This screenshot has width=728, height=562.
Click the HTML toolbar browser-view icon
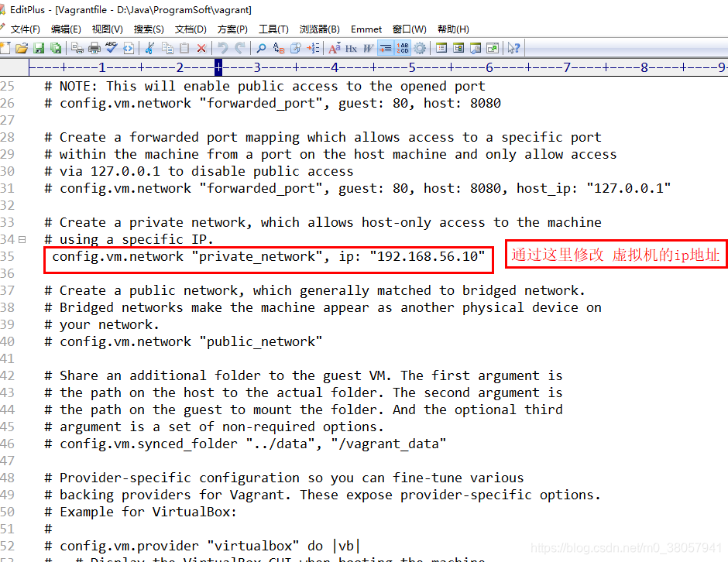(x=129, y=48)
